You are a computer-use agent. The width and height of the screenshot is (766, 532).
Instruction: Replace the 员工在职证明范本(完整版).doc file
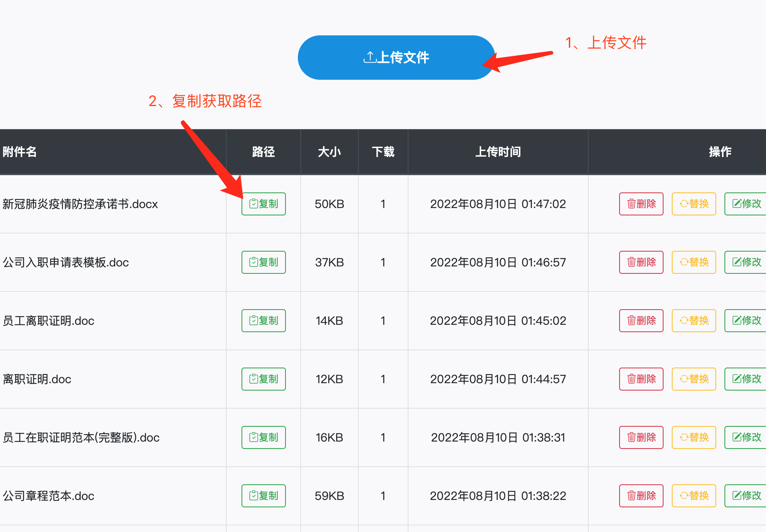(694, 437)
